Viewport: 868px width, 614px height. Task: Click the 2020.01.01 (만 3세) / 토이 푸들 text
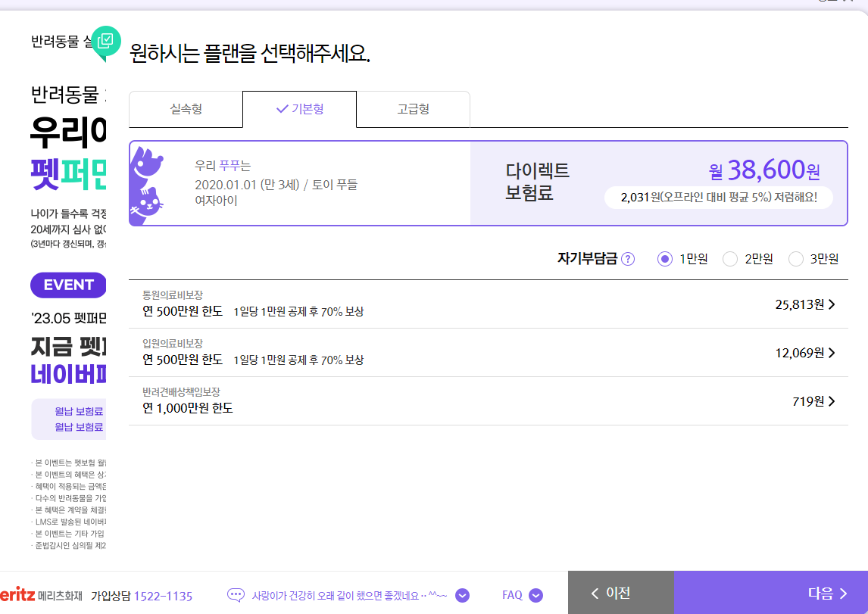(x=276, y=184)
